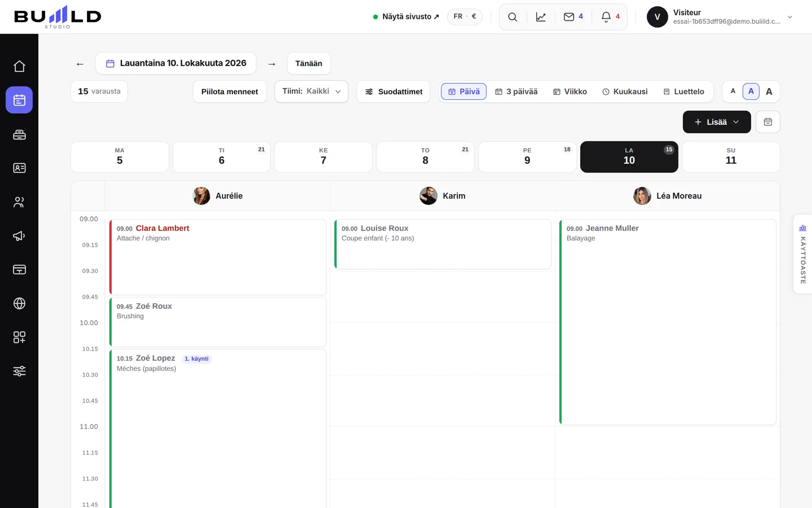This screenshot has width=812, height=508.
Task: Open the home icon in sidebar
Action: tap(19, 66)
